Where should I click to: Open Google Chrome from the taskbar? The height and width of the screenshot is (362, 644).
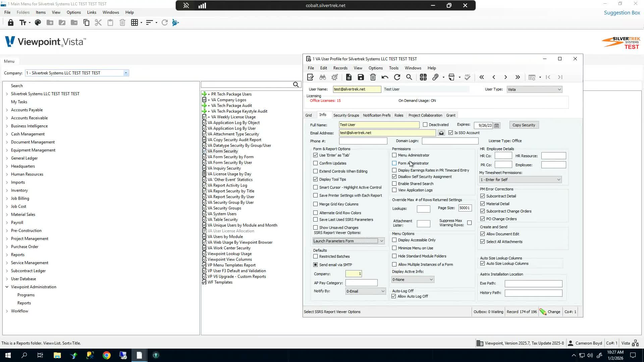107,355
